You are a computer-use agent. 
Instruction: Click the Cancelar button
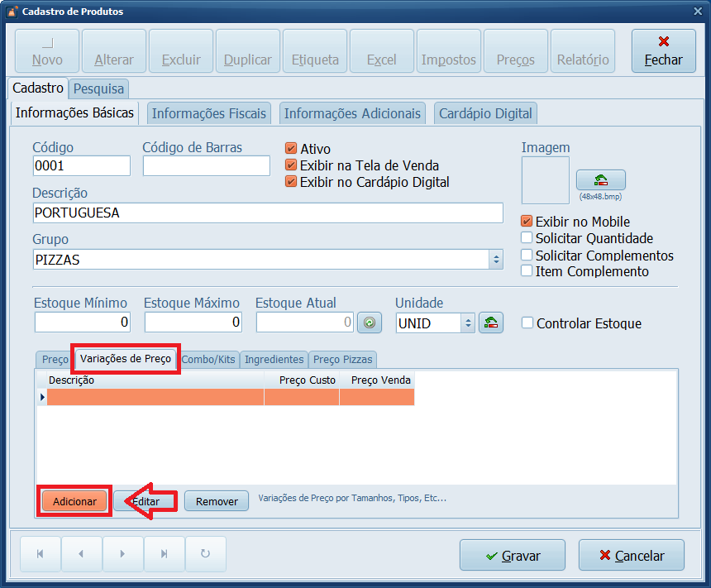point(632,556)
